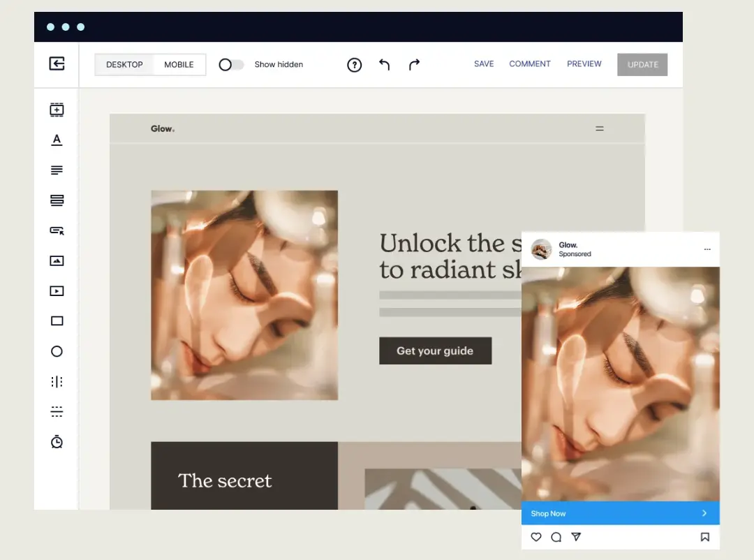Add a heading text block
754x560 pixels.
[57, 140]
